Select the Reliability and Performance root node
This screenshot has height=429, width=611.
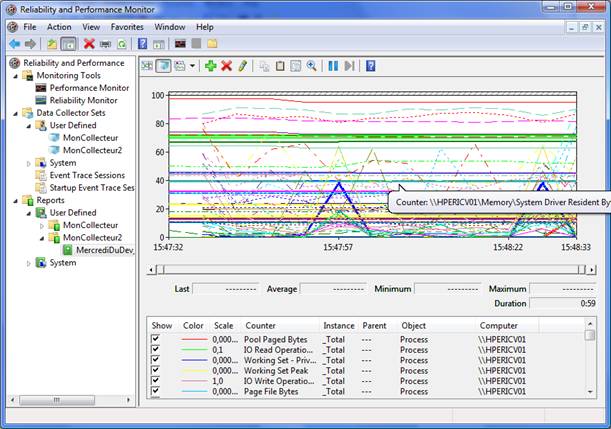pyautogui.click(x=74, y=63)
